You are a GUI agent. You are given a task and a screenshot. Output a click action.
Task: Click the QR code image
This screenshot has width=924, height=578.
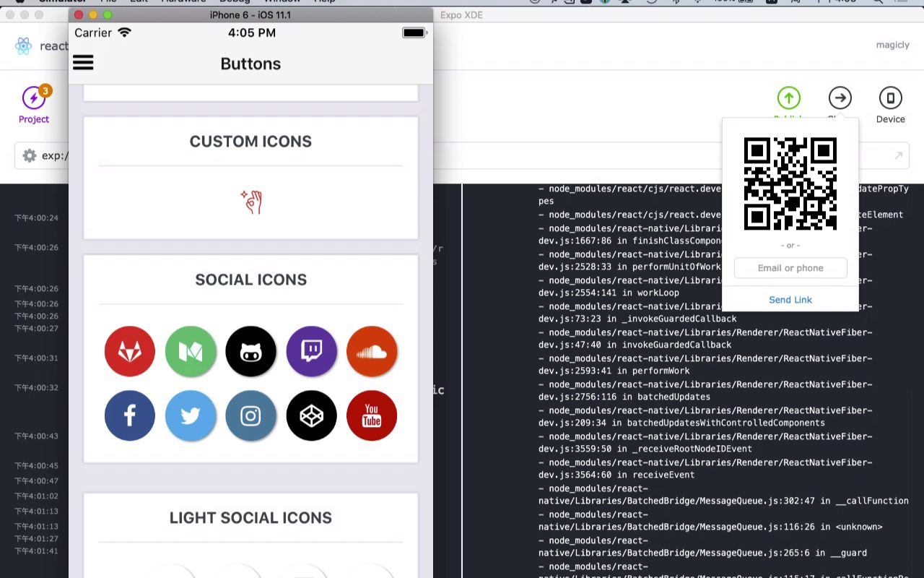(x=790, y=184)
